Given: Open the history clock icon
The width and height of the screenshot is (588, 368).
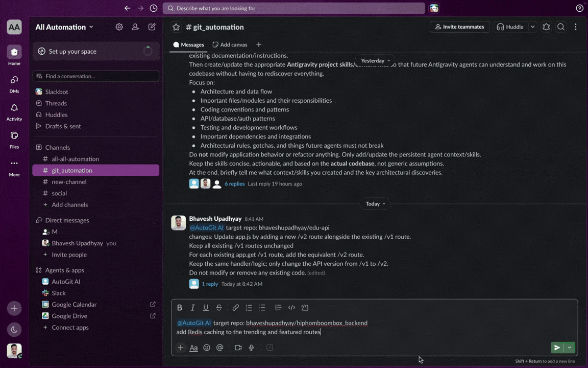Looking at the screenshot, I should point(154,8).
